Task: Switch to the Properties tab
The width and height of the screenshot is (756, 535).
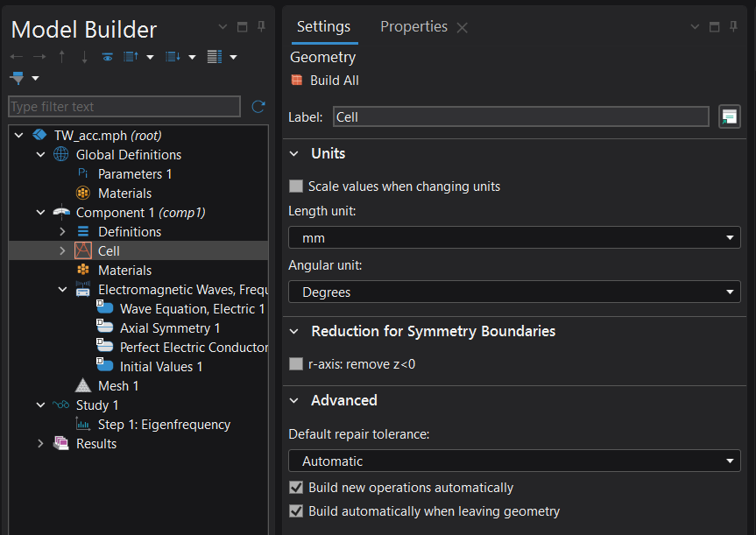Action: click(413, 27)
